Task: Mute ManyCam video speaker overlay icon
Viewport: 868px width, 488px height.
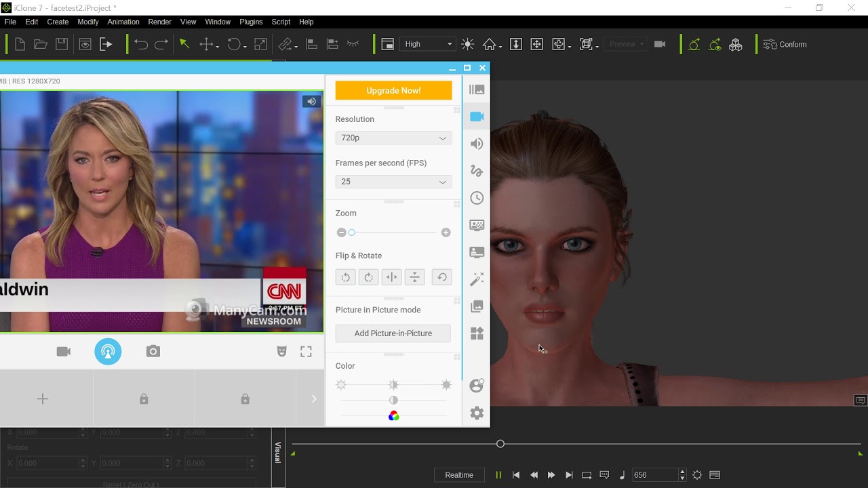Action: coord(311,102)
